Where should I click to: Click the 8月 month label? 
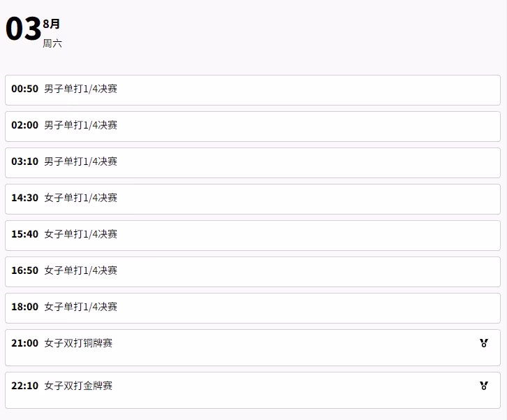click(x=52, y=24)
